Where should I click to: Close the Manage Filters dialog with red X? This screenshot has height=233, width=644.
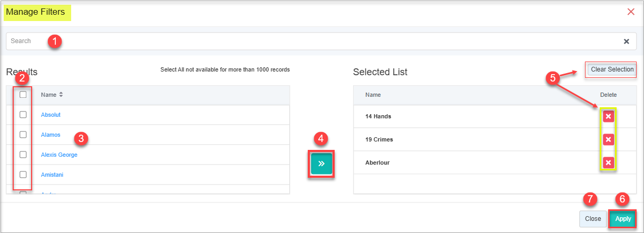coord(631,12)
